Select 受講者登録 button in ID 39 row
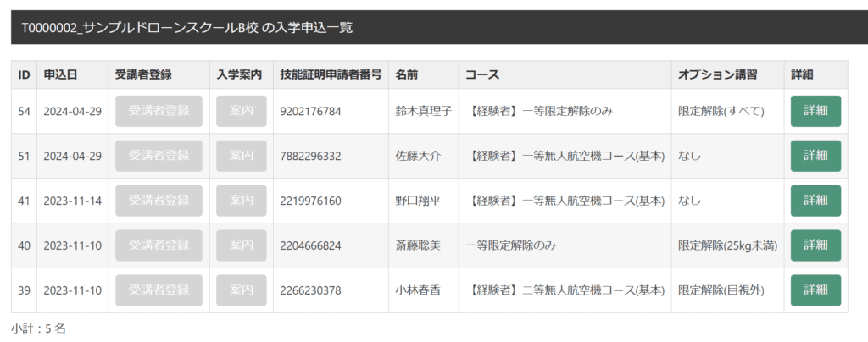Screen dimensions: 868x342 coord(159,290)
